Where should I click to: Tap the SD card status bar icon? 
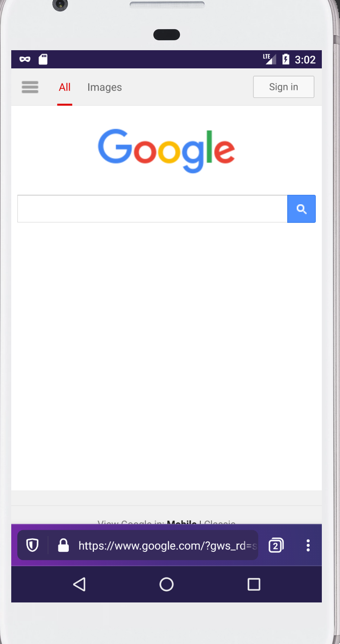[43, 59]
